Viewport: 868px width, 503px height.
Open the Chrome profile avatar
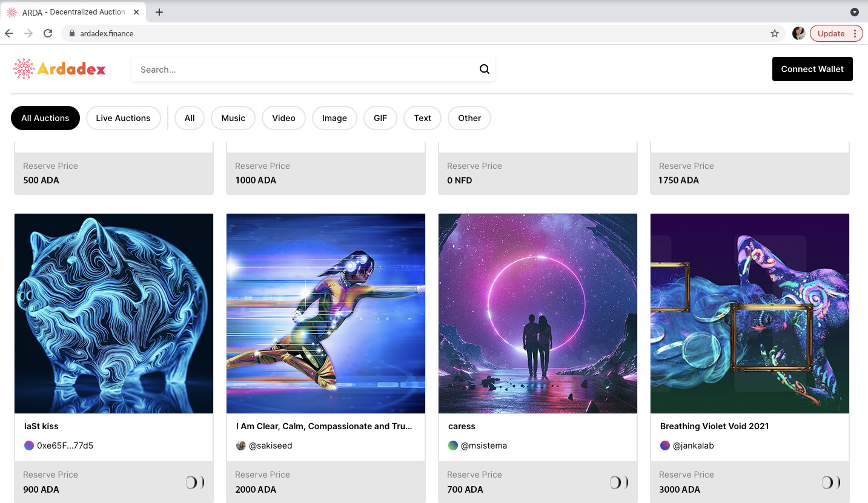(798, 33)
